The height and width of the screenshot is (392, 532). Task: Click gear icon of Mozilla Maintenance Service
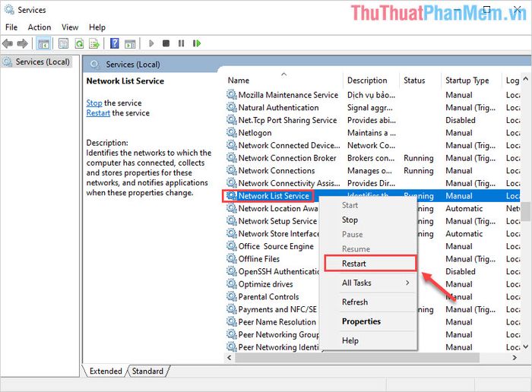(231, 95)
